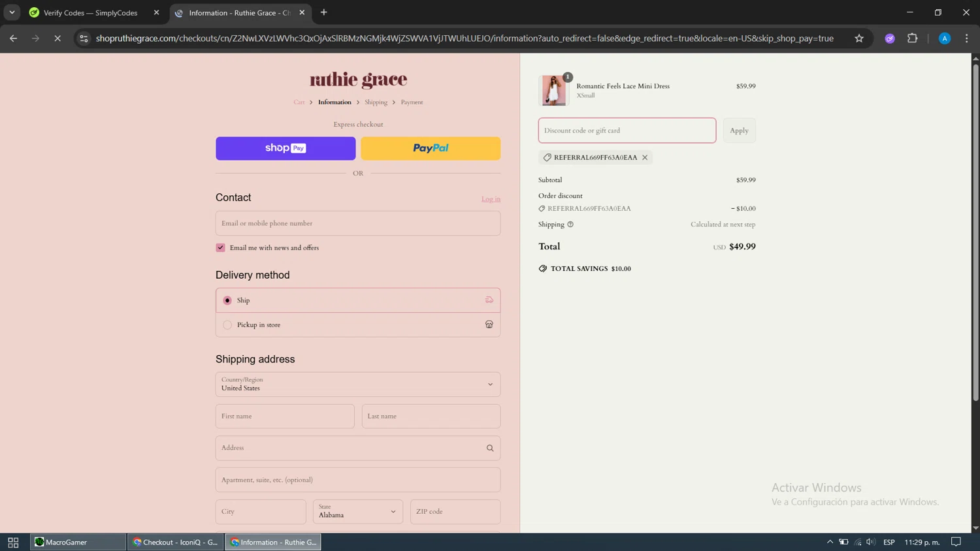The image size is (980, 551).
Task: Open Windows notification center icon
Action: point(956,543)
